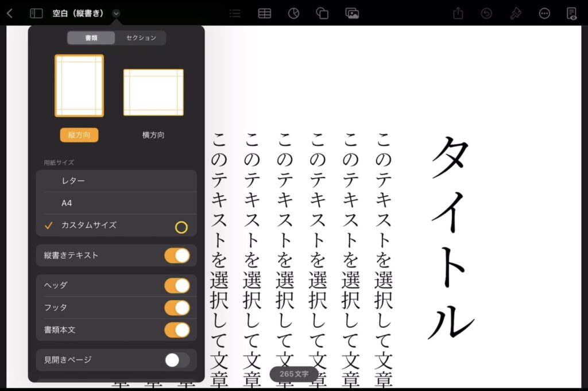
Task: Select the landscape page orientation thumbnail
Action: (153, 92)
